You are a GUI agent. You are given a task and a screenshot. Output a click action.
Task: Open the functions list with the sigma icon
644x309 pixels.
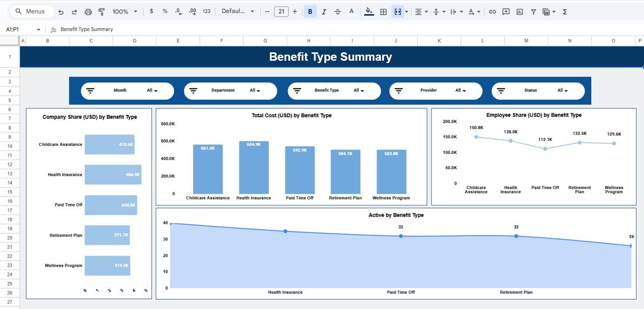(x=565, y=11)
